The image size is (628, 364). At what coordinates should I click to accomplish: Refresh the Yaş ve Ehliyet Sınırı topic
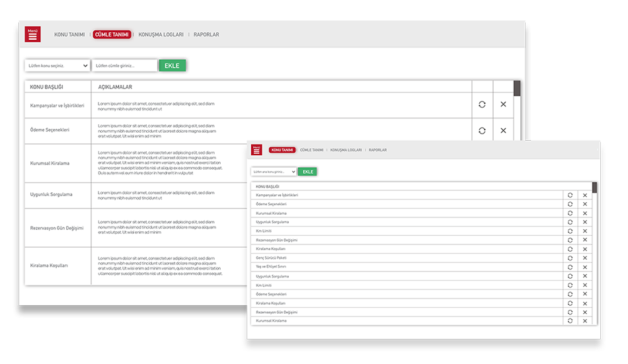click(569, 267)
